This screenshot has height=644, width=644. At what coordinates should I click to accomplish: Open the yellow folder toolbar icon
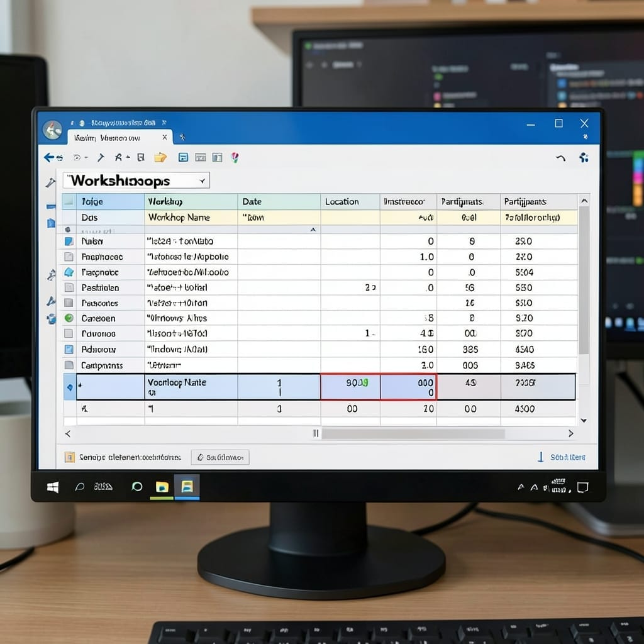(160, 157)
